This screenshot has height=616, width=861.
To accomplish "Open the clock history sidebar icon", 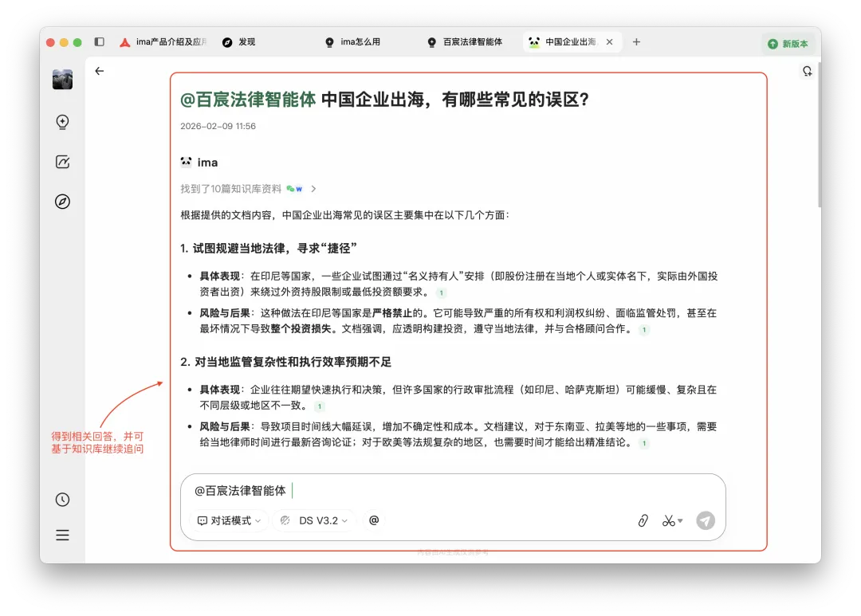I will click(x=63, y=500).
